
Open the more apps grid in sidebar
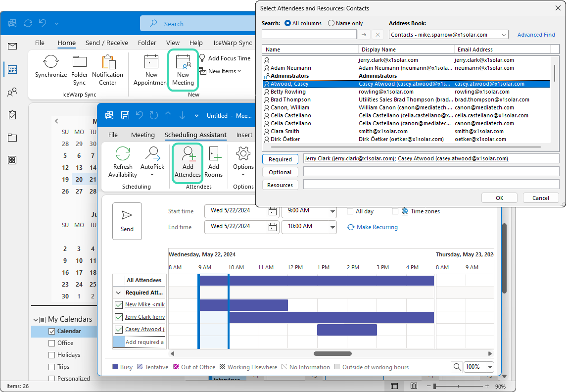click(12, 160)
